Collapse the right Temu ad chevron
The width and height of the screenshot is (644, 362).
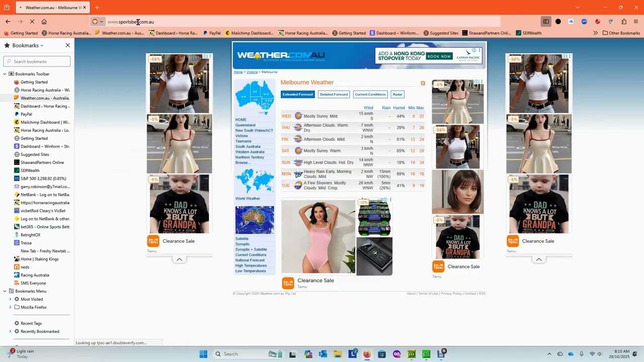[539, 259]
